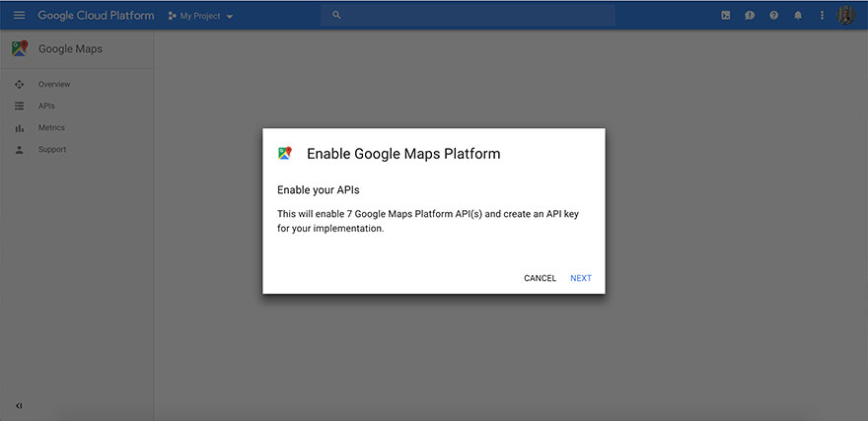Open the send feedback icon

pos(750,16)
